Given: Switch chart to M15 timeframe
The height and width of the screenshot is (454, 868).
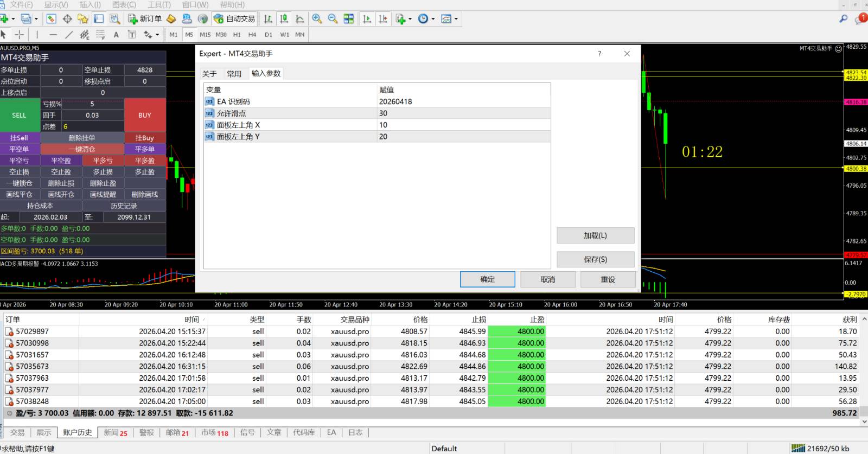Looking at the screenshot, I should (x=205, y=35).
